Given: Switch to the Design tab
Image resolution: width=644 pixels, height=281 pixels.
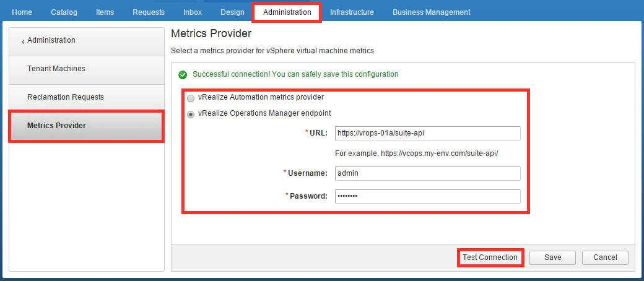Looking at the screenshot, I should [232, 12].
